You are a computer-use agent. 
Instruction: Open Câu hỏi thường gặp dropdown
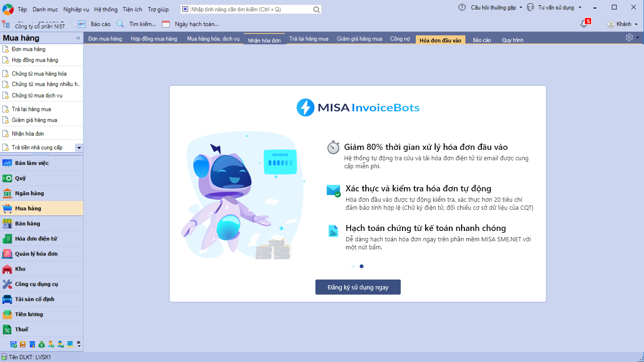[x=496, y=8]
